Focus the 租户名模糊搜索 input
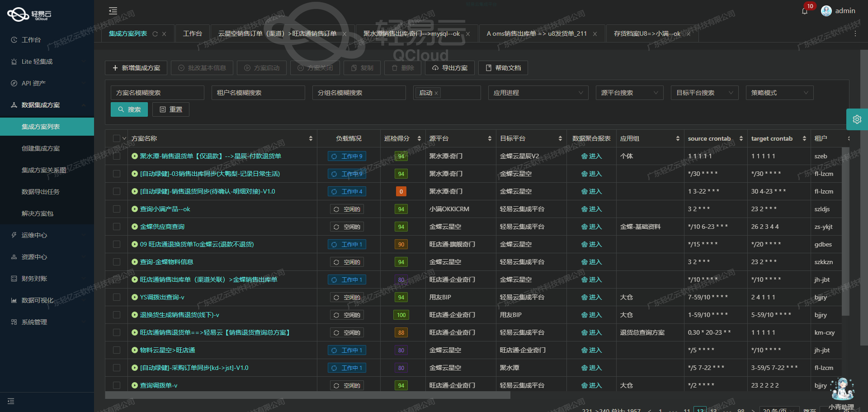This screenshot has width=868, height=412. (x=258, y=93)
